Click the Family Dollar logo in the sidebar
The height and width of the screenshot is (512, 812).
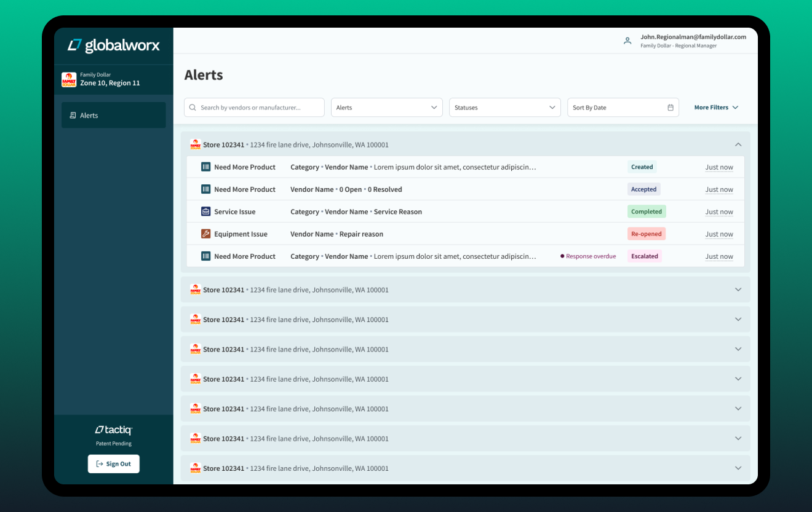(69, 79)
